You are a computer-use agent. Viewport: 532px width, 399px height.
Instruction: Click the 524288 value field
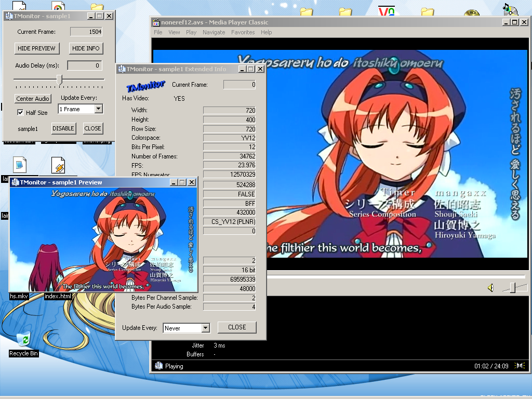click(x=229, y=184)
